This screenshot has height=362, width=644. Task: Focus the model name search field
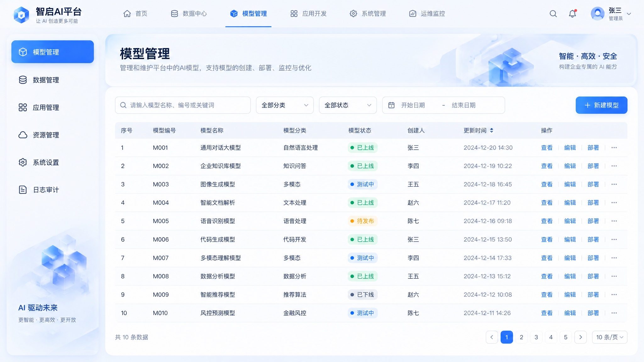coord(183,105)
